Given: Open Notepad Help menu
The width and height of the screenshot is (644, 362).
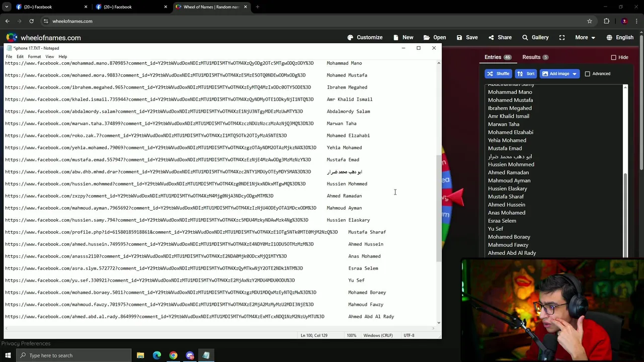Looking at the screenshot, I should [62, 56].
